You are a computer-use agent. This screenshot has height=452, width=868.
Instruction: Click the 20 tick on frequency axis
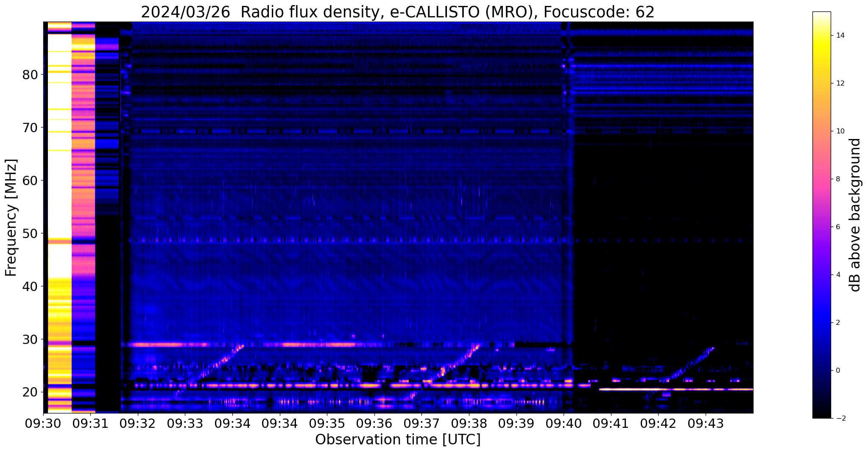click(30, 392)
